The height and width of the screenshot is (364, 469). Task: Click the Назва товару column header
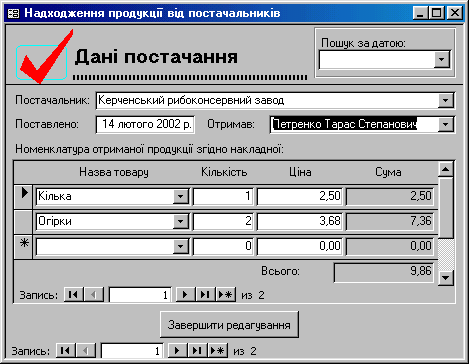point(114,172)
